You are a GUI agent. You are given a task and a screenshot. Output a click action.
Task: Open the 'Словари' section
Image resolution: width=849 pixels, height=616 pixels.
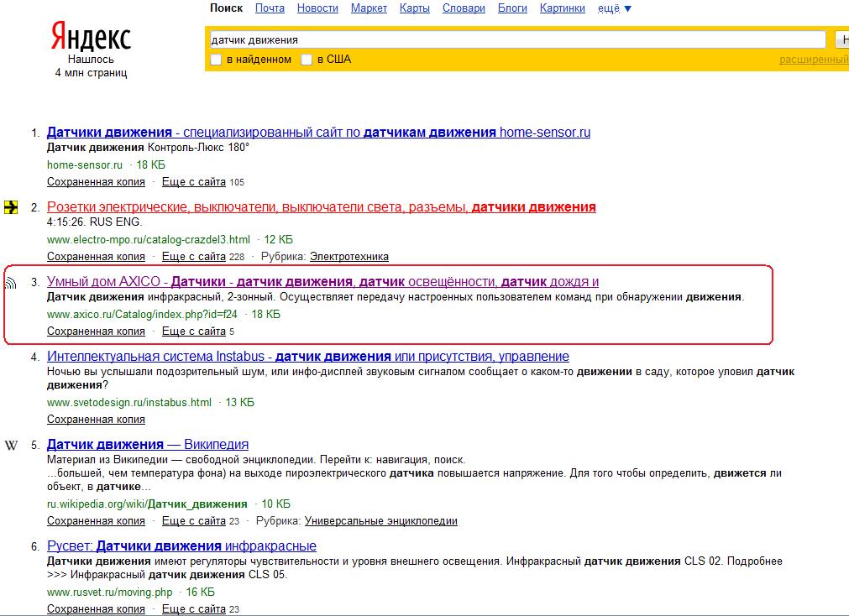pyautogui.click(x=464, y=8)
